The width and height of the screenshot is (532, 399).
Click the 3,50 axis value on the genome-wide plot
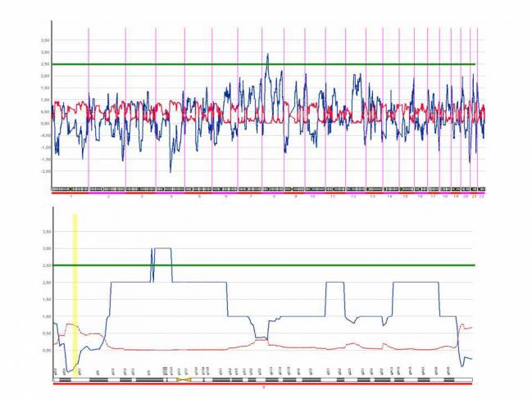coord(45,40)
